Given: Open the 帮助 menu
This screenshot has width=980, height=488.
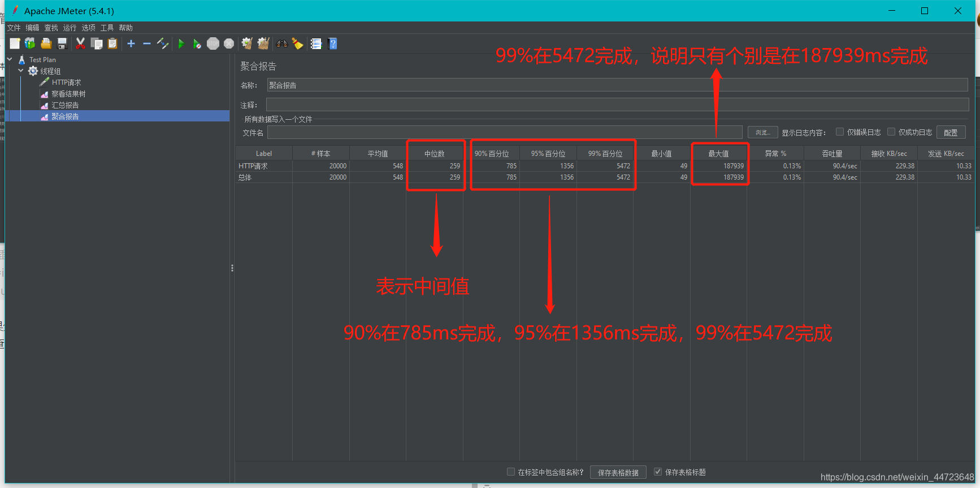Looking at the screenshot, I should click(125, 28).
